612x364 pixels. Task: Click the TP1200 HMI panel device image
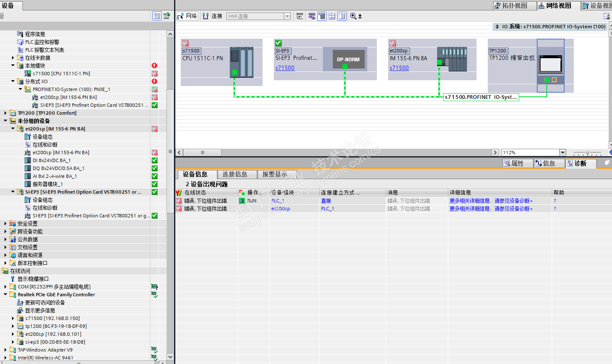(551, 65)
